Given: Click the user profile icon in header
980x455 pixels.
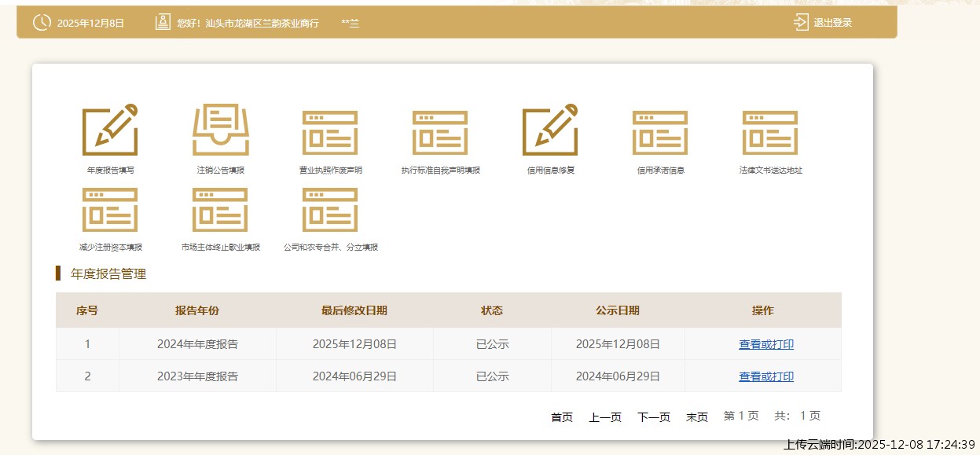Looking at the screenshot, I should click(x=162, y=22).
